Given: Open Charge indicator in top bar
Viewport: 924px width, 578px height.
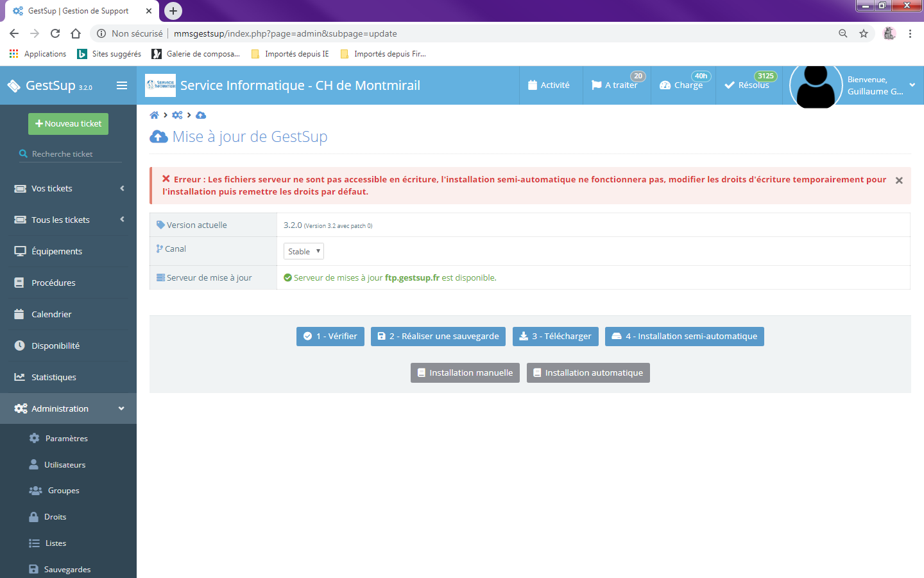Looking at the screenshot, I should pos(683,85).
